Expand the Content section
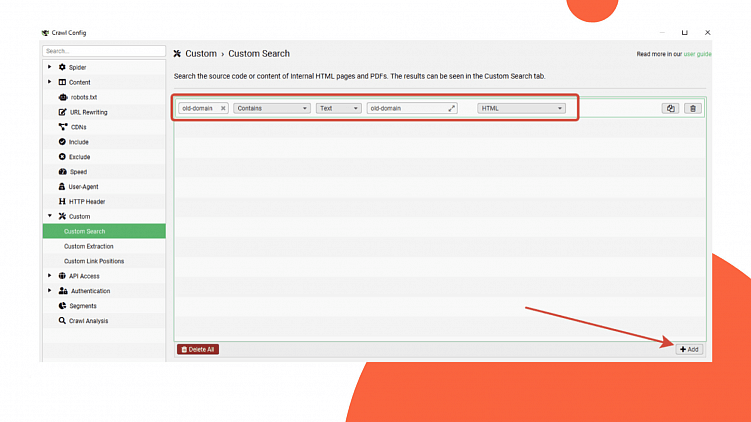Image resolution: width=751 pixels, height=422 pixels. tap(50, 82)
